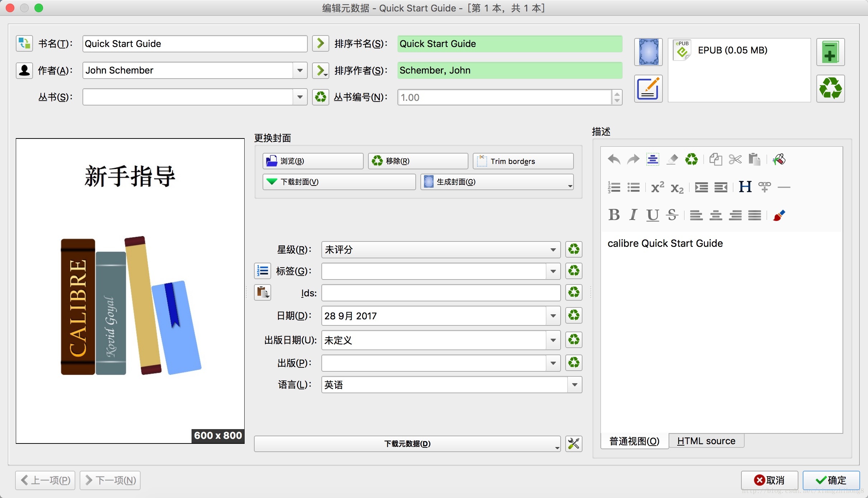Switch to HTML source tab
The height and width of the screenshot is (498, 868).
click(x=706, y=441)
